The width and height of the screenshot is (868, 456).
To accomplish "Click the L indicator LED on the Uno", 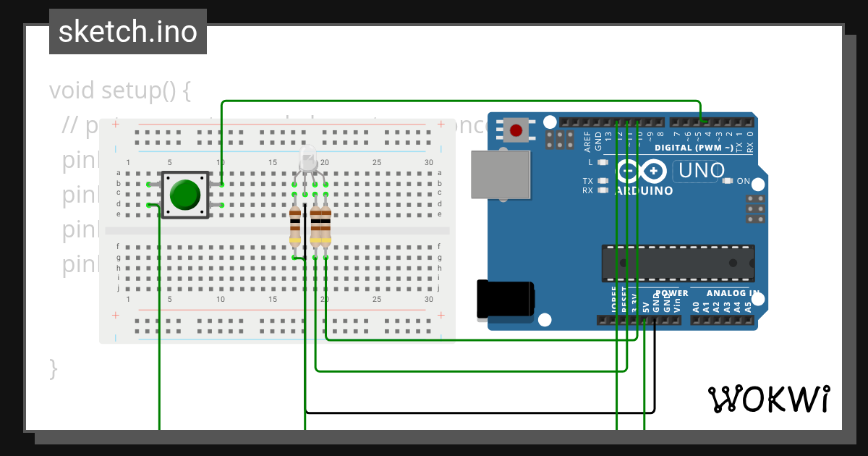I will (602, 162).
